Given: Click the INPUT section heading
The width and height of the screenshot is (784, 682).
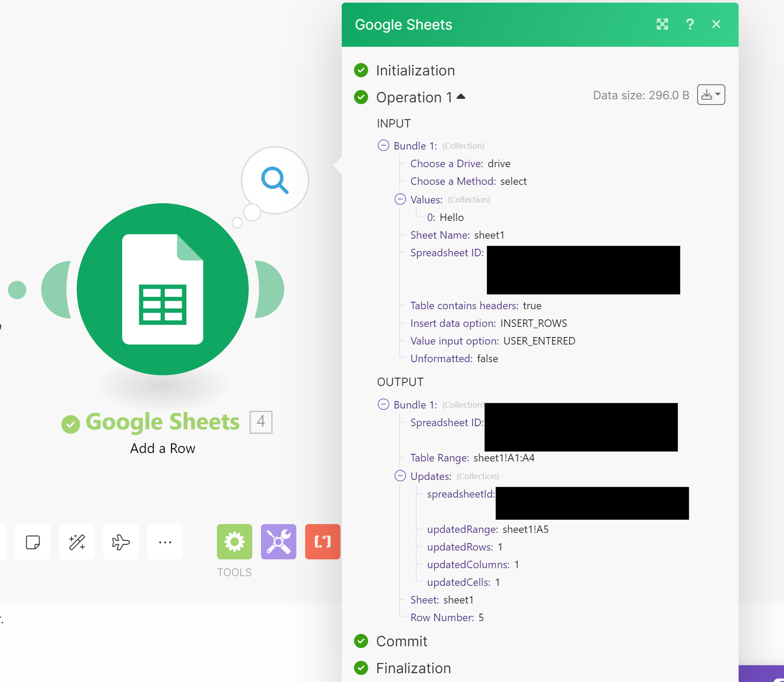Looking at the screenshot, I should (x=394, y=124).
